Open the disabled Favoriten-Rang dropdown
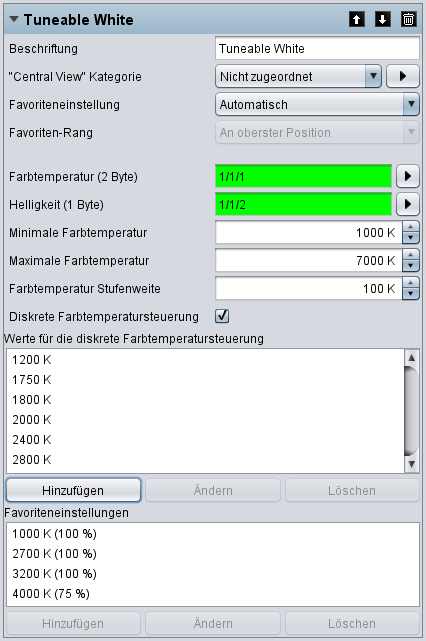The width and height of the screenshot is (426, 641). click(x=317, y=132)
